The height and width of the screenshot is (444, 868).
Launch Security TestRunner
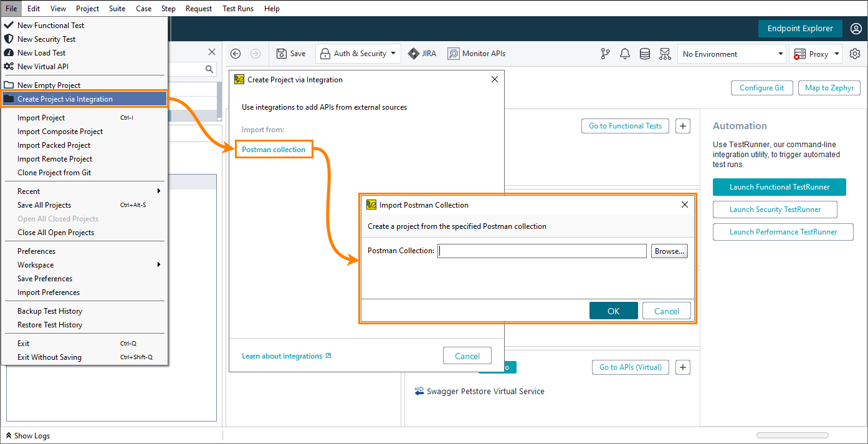click(x=775, y=210)
